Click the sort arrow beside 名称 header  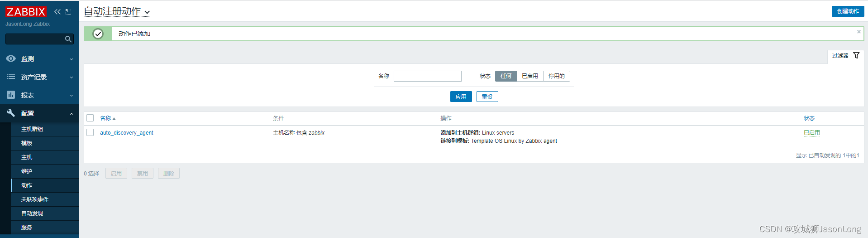(x=114, y=119)
